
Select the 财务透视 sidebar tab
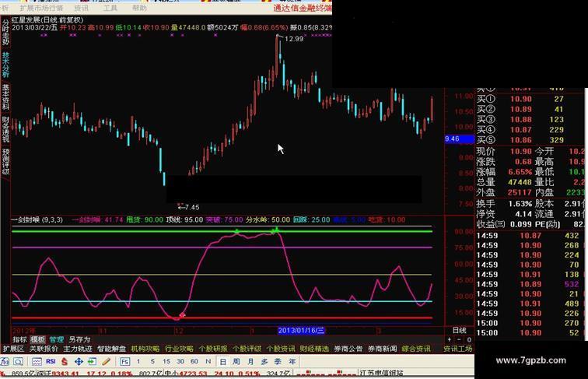coord(5,129)
